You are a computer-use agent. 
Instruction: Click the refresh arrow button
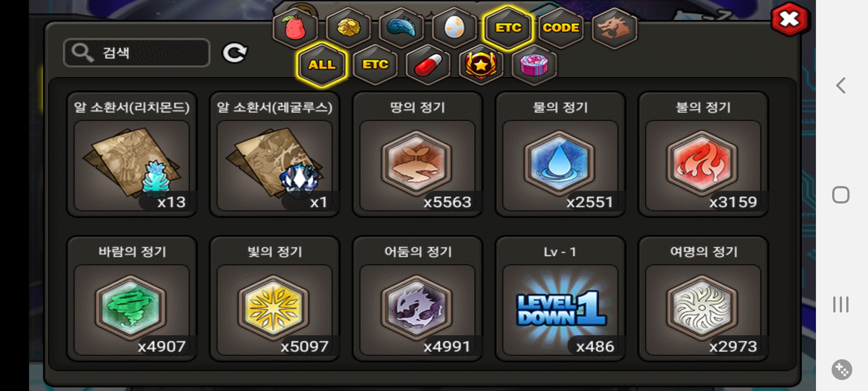(235, 53)
